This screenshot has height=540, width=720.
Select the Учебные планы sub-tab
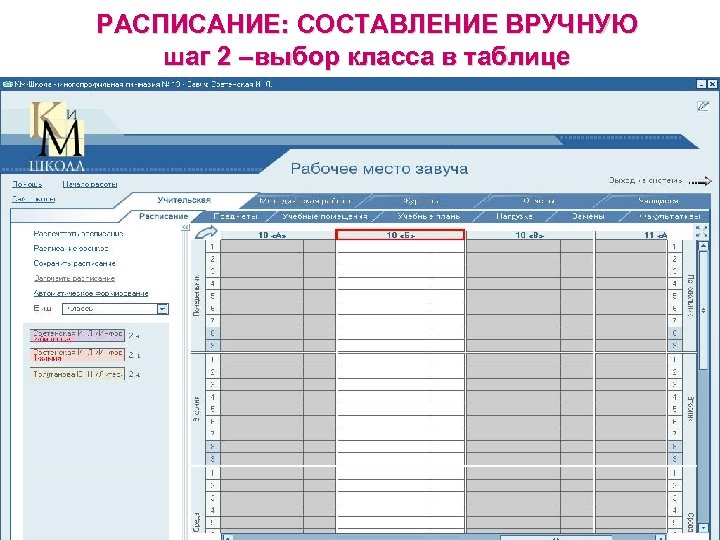tap(428, 216)
